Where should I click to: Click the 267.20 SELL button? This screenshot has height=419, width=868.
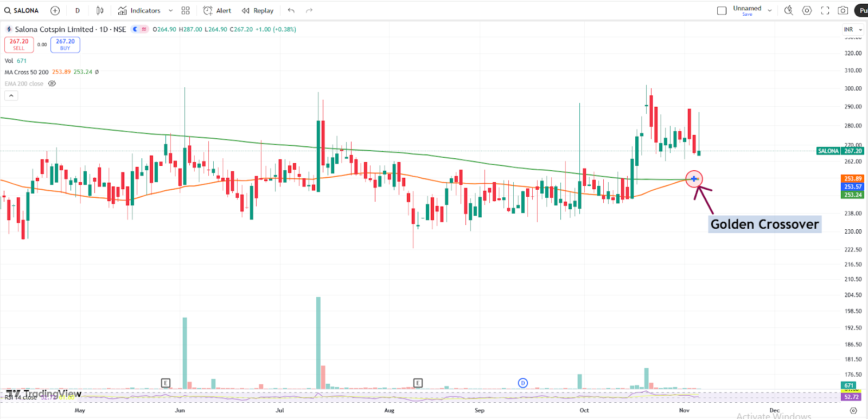[19, 44]
